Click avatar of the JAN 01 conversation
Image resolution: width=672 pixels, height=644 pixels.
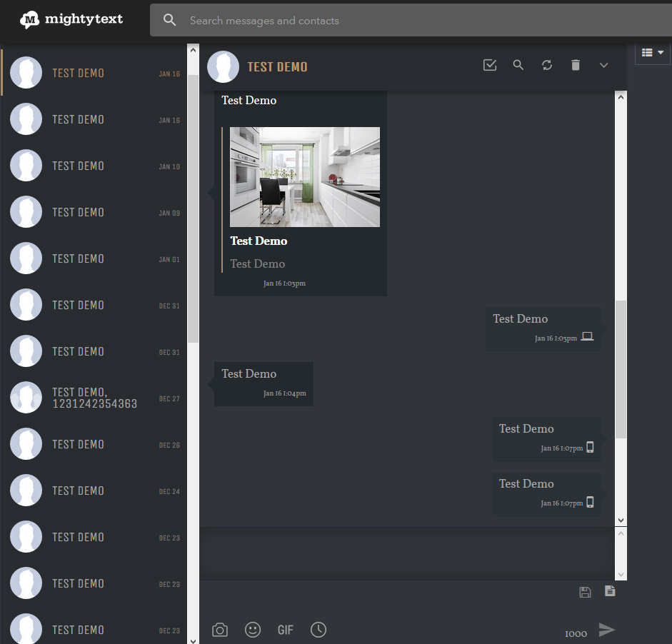click(x=26, y=258)
